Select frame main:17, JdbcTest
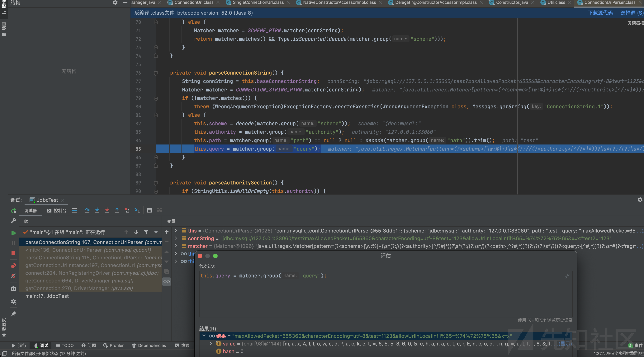Viewport: 644px width, 357px height. click(x=91, y=296)
